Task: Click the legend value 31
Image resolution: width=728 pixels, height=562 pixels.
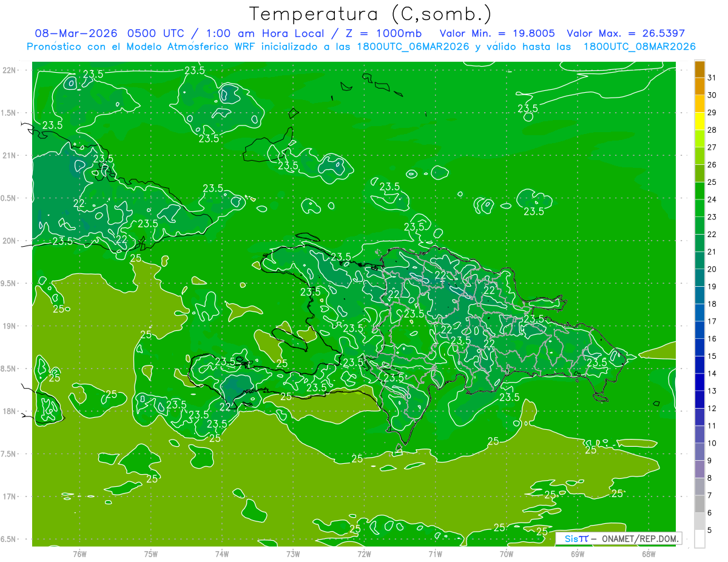Action: coord(712,78)
